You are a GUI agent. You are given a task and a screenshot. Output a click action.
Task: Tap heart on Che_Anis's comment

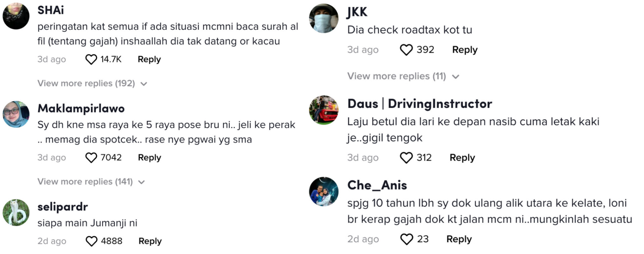click(407, 239)
